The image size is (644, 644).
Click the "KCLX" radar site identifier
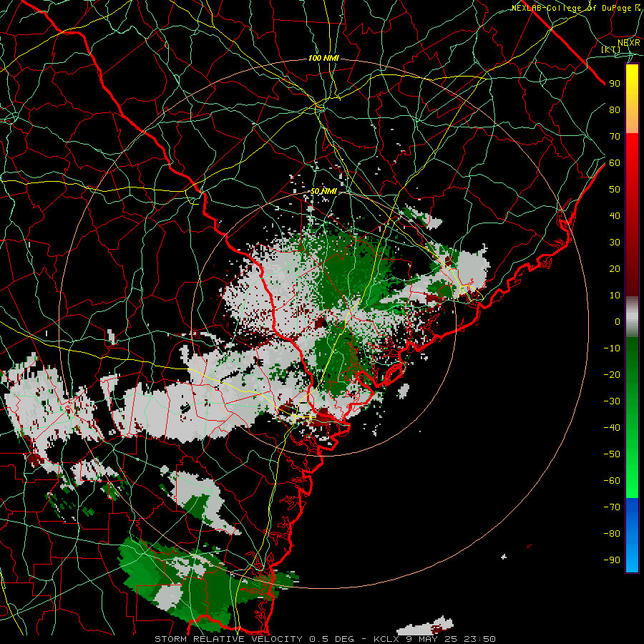[x=387, y=639]
